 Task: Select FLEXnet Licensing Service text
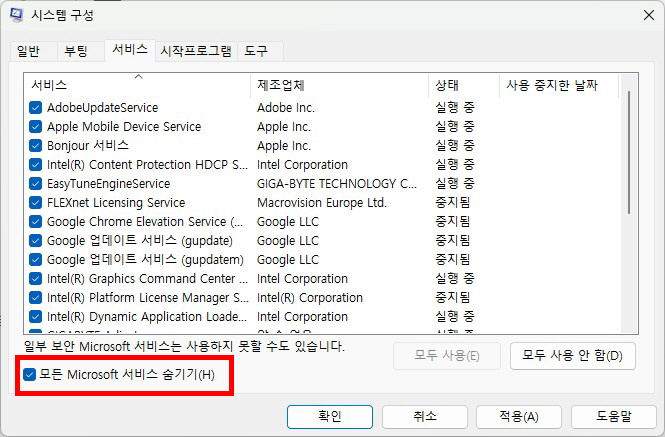(116, 203)
